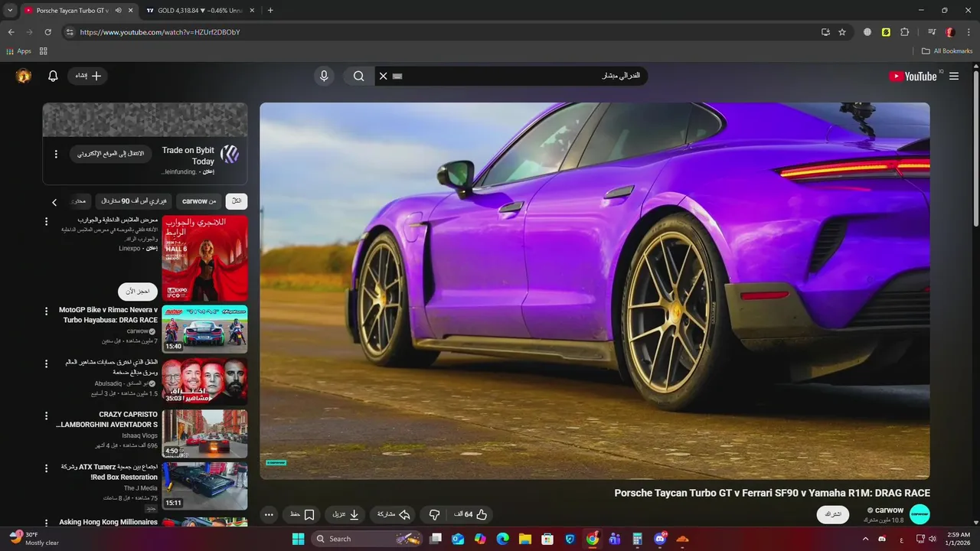Dislike the video with thumbs down
980x551 pixels.
click(434, 514)
